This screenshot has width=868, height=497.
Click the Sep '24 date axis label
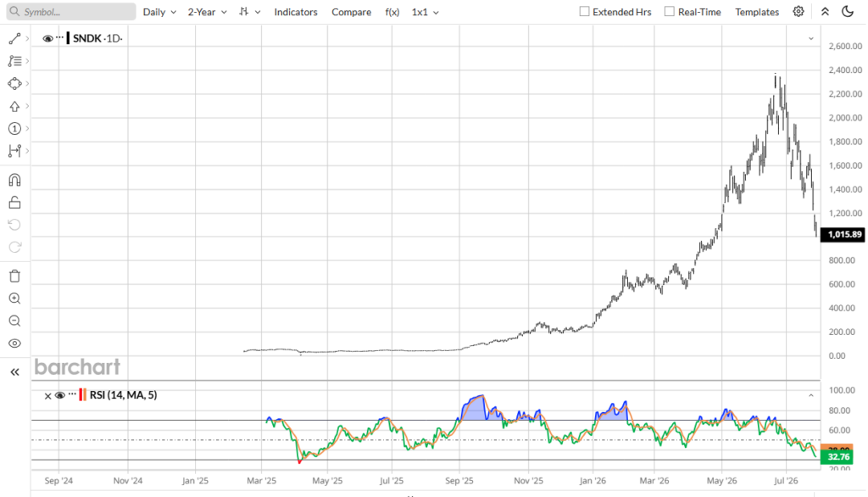(58, 480)
